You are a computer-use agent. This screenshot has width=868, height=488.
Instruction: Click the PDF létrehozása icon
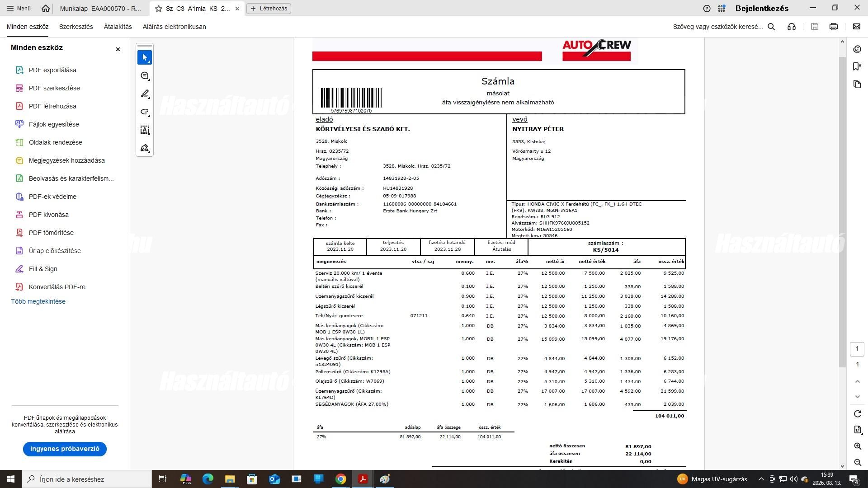(x=19, y=106)
